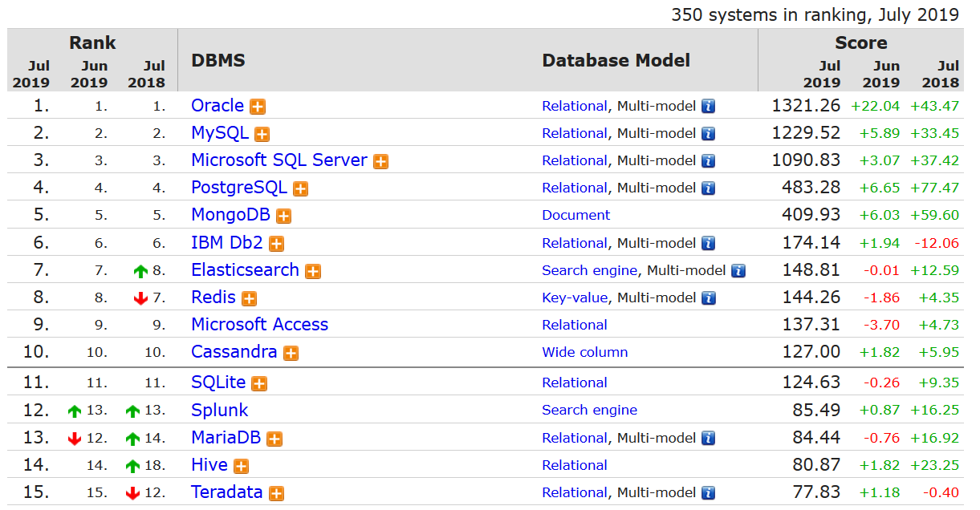
Task: Open the Microsoft Access link
Action: pyautogui.click(x=260, y=324)
